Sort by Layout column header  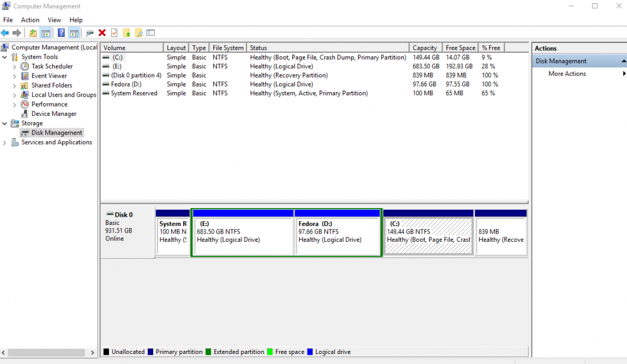tap(176, 48)
